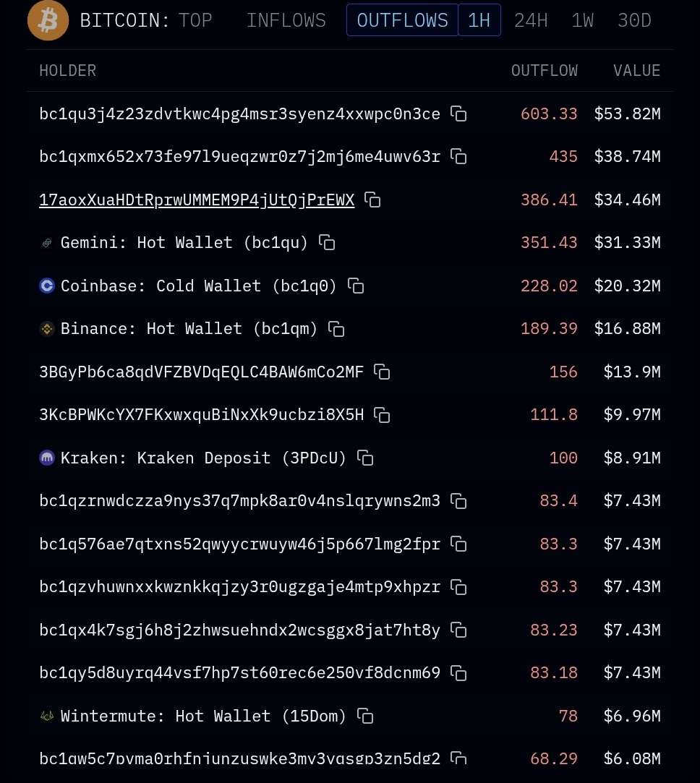Sort by the OUTFLOW column header
The height and width of the screenshot is (783, 700).
[544, 70]
